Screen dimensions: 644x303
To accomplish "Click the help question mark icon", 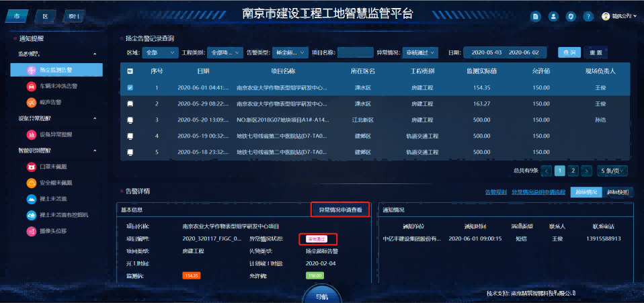I will point(588,16).
